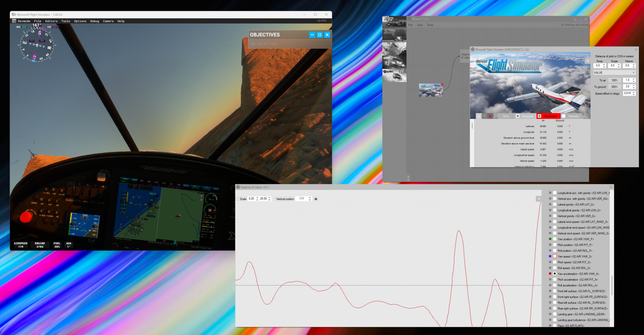644x335 pixels.
Task: Click the up-arrow collapse button in SimConnect panel
Action: tap(479, 116)
